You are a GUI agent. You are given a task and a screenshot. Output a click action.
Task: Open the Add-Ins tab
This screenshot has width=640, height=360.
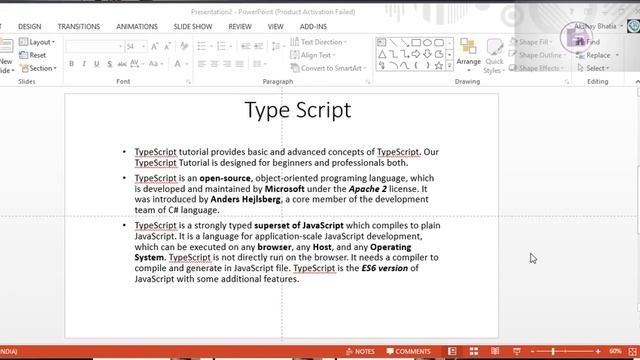tap(313, 27)
